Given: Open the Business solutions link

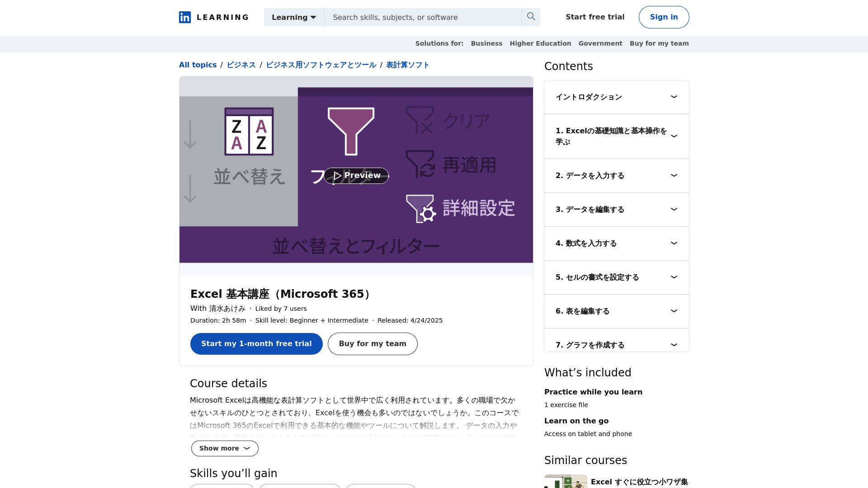Looking at the screenshot, I should click(x=486, y=43).
